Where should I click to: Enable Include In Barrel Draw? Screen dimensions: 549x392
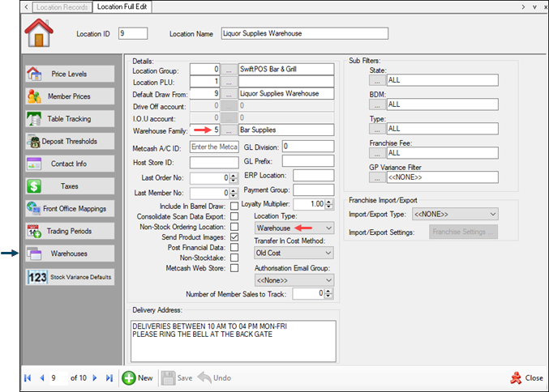tap(234, 206)
